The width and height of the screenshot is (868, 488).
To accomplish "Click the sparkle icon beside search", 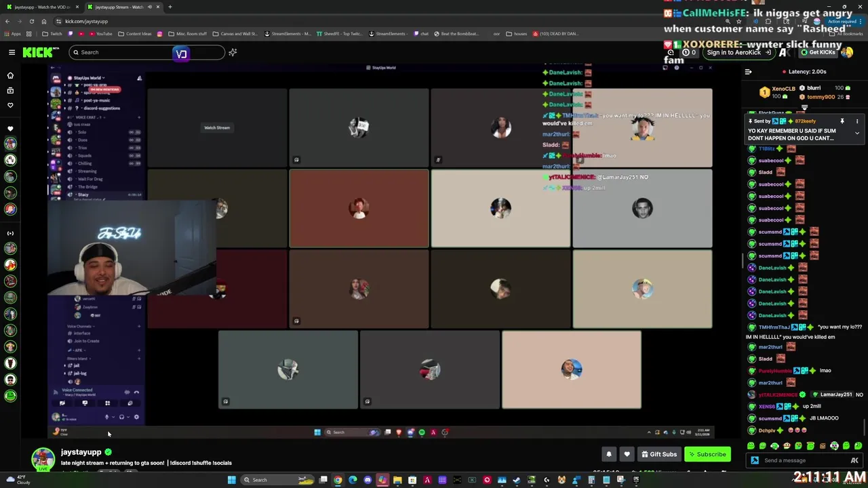I will [x=233, y=52].
